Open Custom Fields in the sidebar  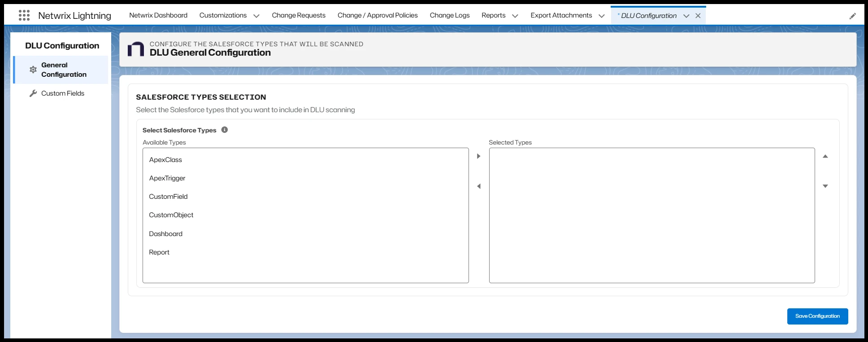click(61, 93)
